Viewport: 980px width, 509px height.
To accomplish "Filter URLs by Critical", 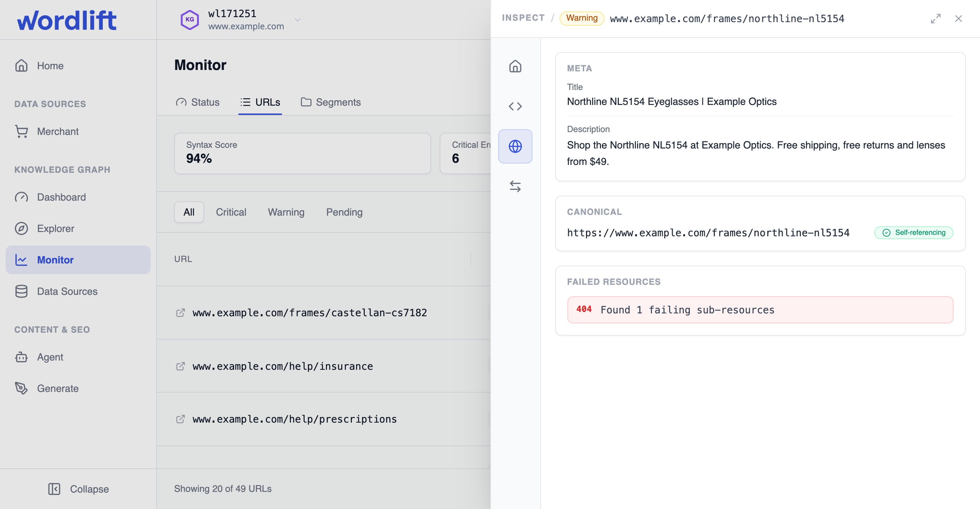I will (231, 212).
